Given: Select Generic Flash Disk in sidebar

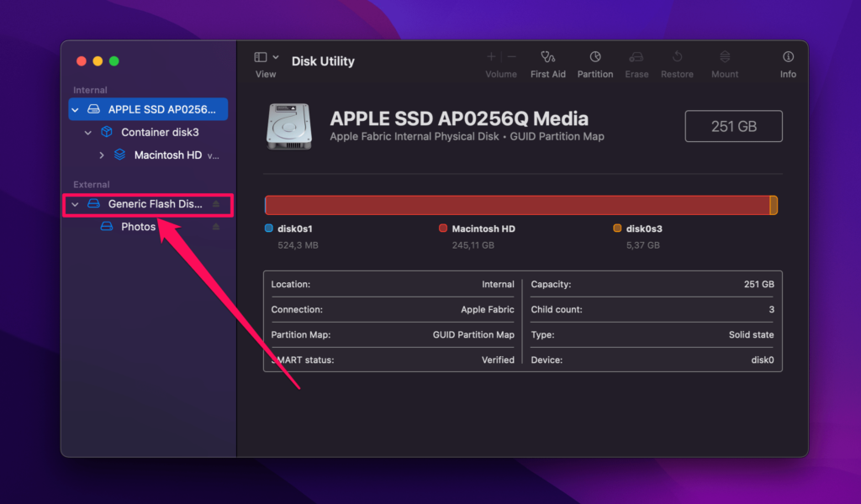Looking at the screenshot, I should point(148,204).
